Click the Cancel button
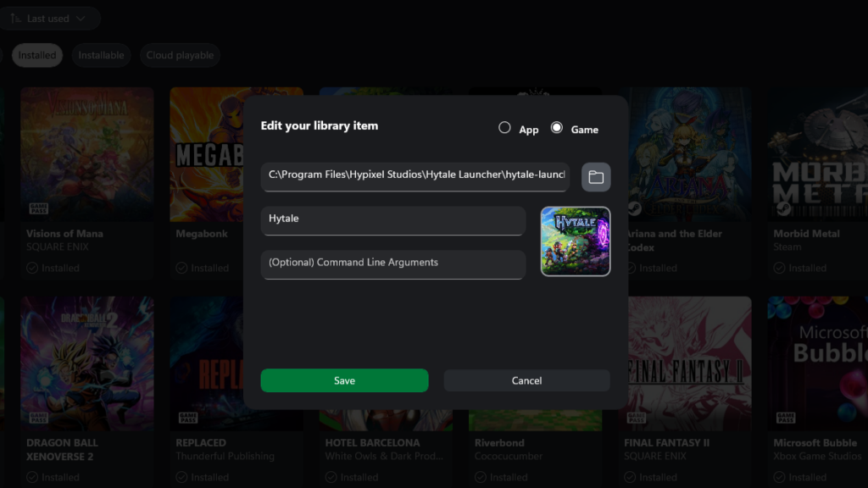 point(526,380)
